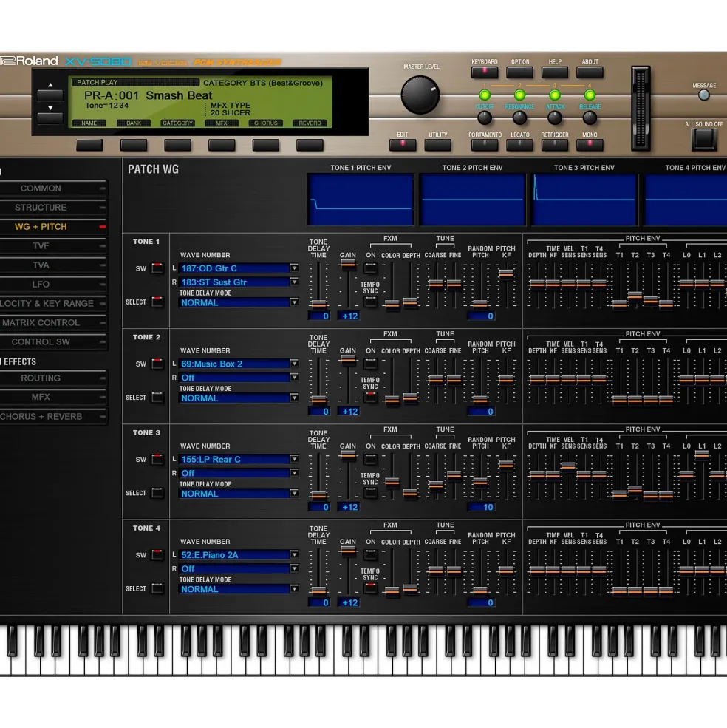Click the Cutoff knob
727x728 pixels.
[x=484, y=118]
